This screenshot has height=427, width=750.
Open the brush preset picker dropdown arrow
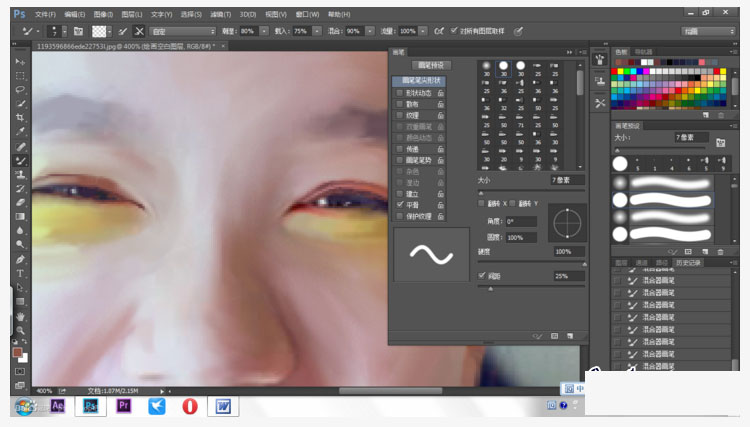[64, 32]
